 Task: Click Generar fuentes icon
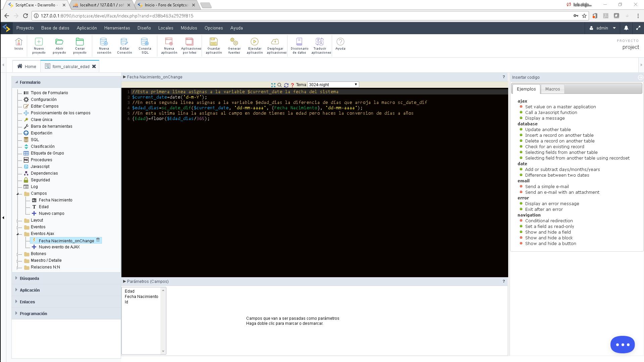click(x=234, y=46)
